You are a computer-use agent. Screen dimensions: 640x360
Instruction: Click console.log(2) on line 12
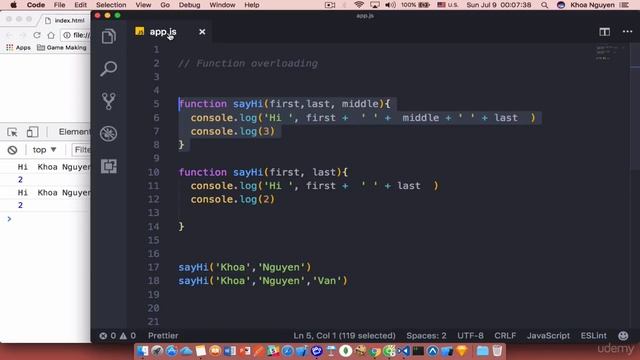click(233, 200)
